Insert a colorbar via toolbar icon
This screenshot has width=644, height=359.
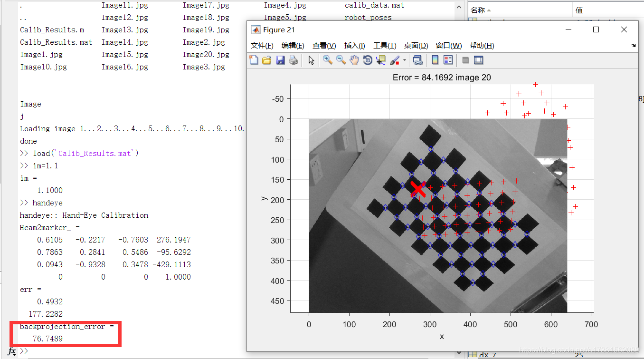tap(435, 60)
